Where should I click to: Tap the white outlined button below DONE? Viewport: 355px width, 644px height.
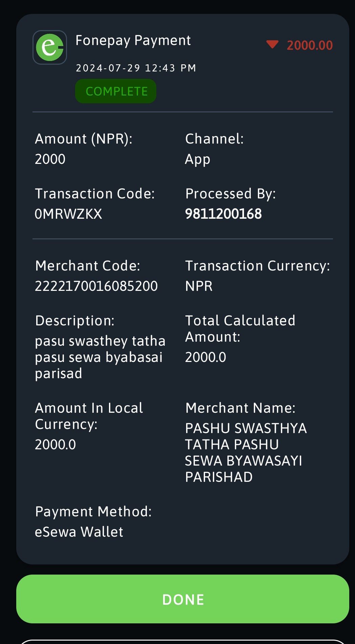click(183, 642)
